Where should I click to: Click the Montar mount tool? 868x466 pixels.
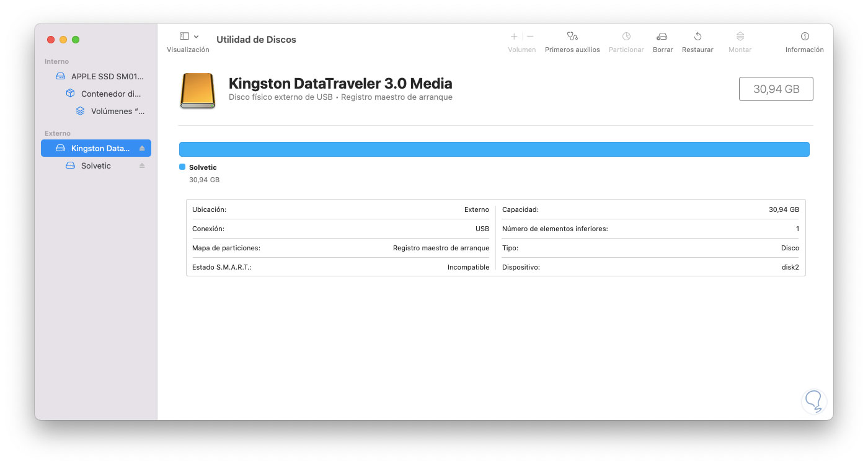pos(740,37)
